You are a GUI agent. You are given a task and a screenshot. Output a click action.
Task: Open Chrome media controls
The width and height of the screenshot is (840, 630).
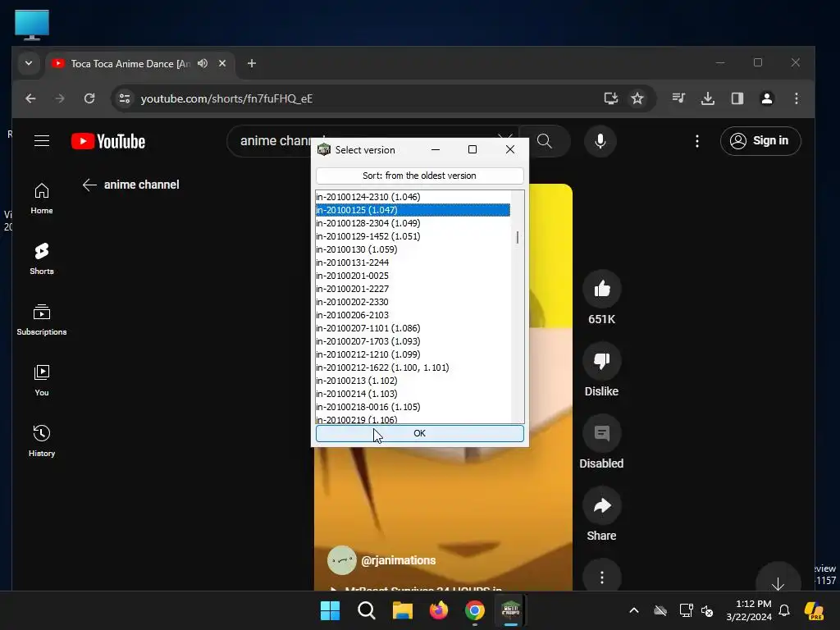[678, 98]
